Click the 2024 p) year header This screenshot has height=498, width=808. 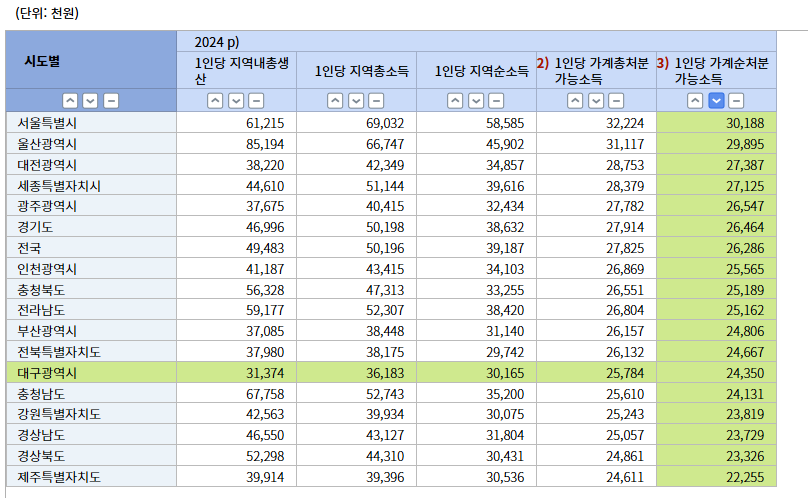pyautogui.click(x=217, y=41)
